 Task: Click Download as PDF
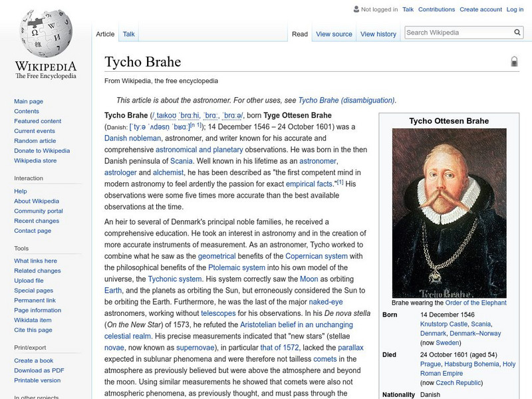pyautogui.click(x=39, y=370)
